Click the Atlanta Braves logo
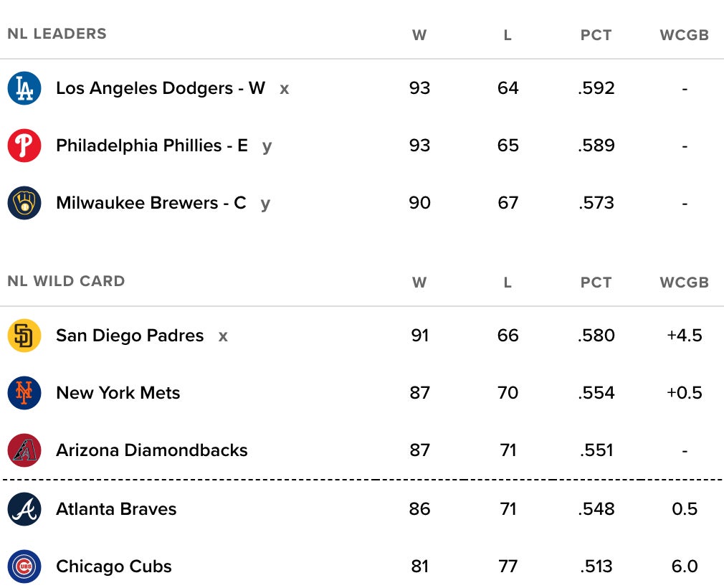The image size is (724, 588). [24, 509]
